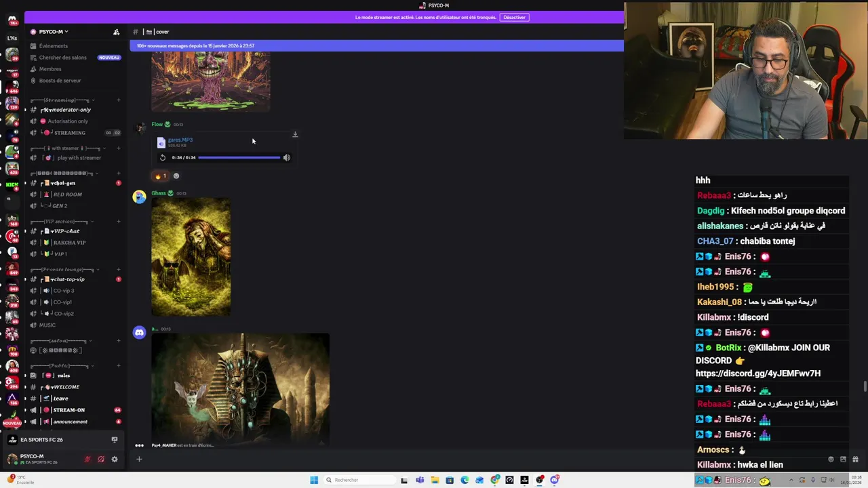Join the CO-vip2 voice channel
The image size is (868, 488).
63,314
